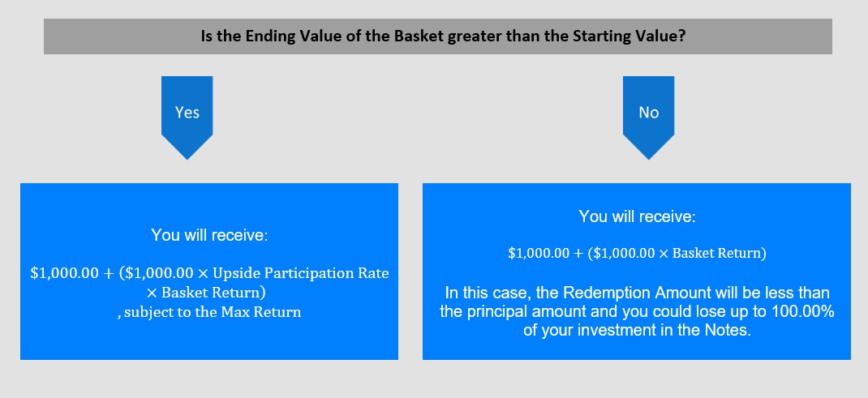Click the blue Yes arrow
The width and height of the screenshot is (868, 398).
(x=187, y=118)
